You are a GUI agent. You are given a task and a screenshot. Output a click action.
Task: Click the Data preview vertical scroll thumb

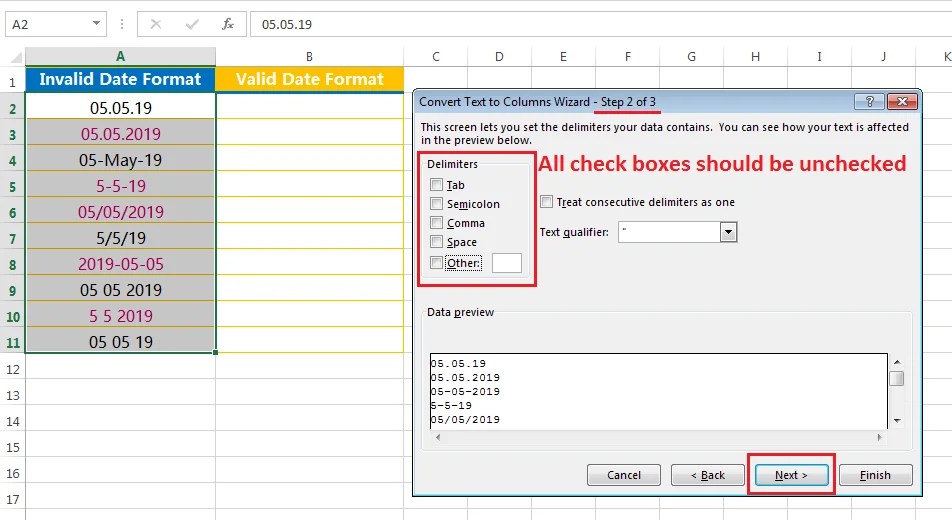coord(897,378)
